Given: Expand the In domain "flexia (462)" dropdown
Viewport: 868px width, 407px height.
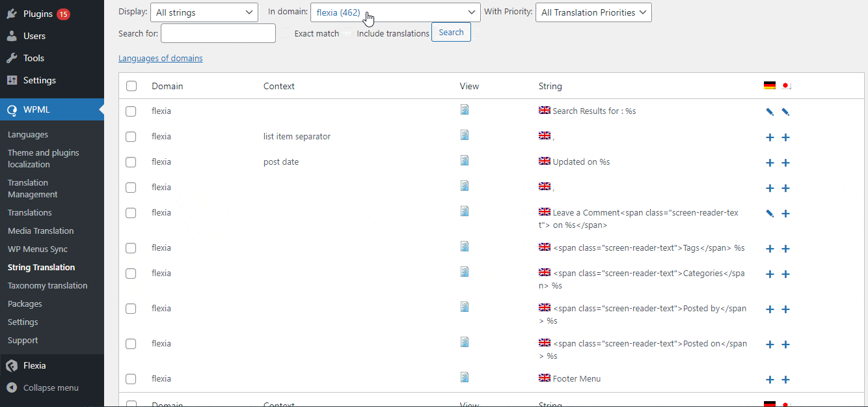Looking at the screenshot, I should (396, 12).
